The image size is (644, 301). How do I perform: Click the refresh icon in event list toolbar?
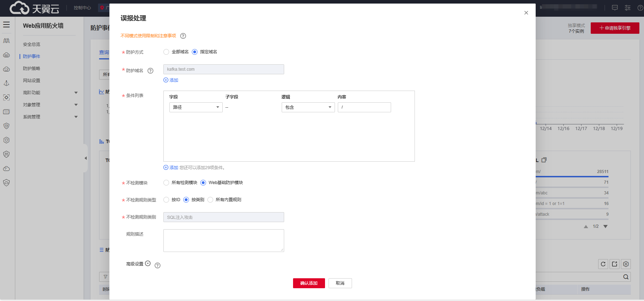pos(603,264)
